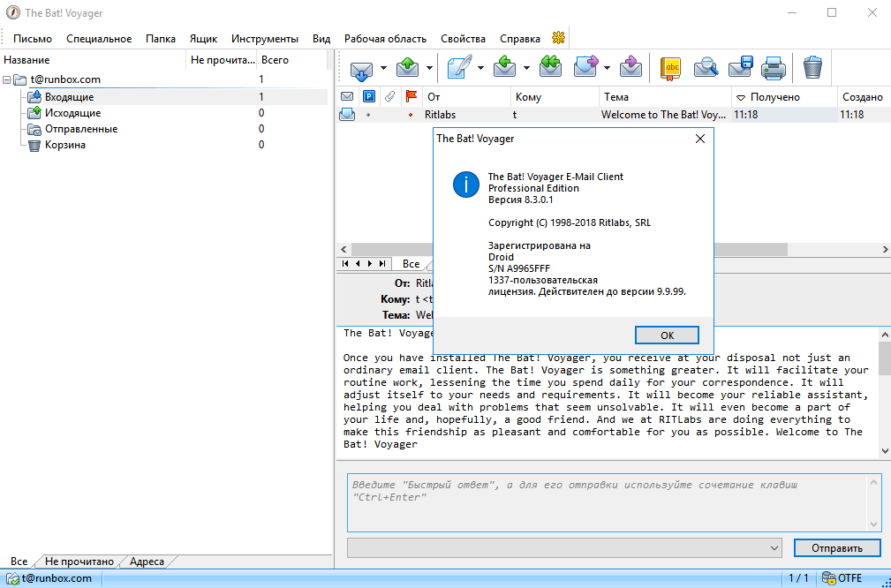
Task: Open the Папка menu
Action: click(x=160, y=39)
